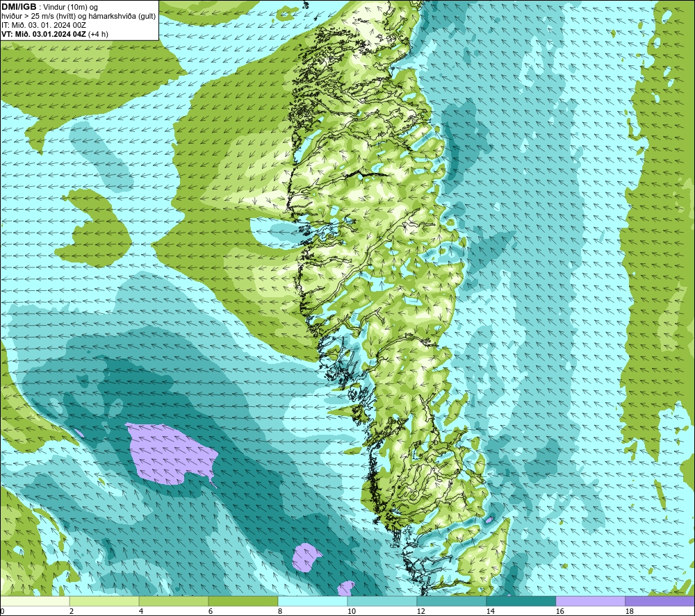This screenshot has width=695, height=616.
Task: Click the 2–4 m/s light green legend swatch
Action: click(x=104, y=601)
